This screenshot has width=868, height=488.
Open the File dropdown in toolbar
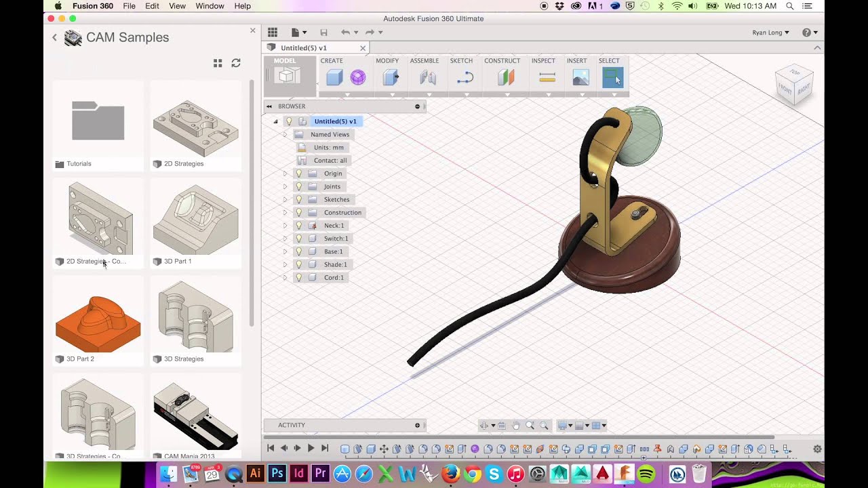coord(298,32)
